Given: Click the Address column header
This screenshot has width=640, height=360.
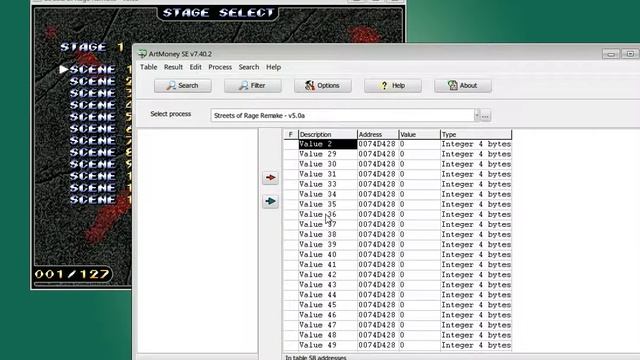Looking at the screenshot, I should [x=378, y=134].
